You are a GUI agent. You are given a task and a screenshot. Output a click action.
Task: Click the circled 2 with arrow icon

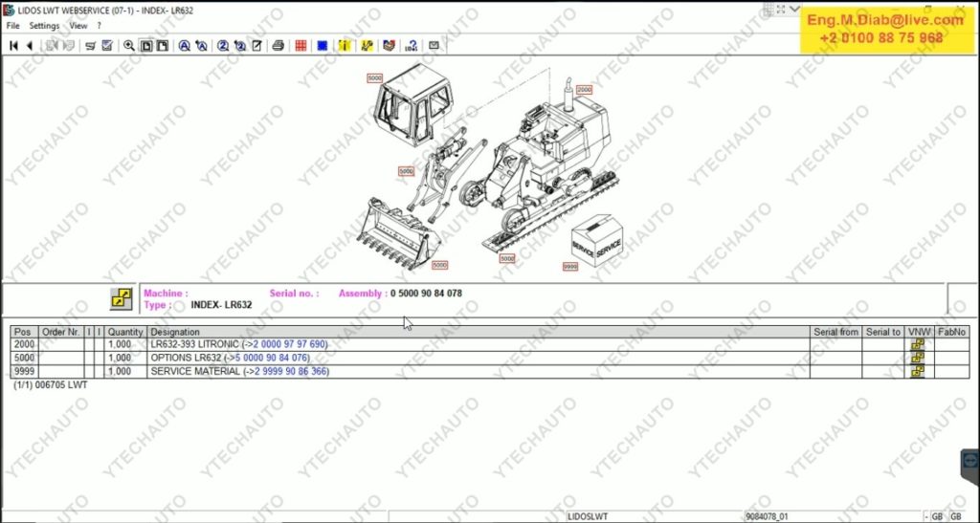pyautogui.click(x=240, y=46)
